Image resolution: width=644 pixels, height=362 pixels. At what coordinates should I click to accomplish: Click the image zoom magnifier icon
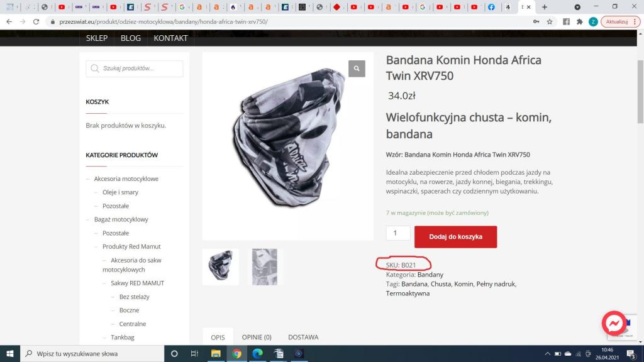click(357, 69)
